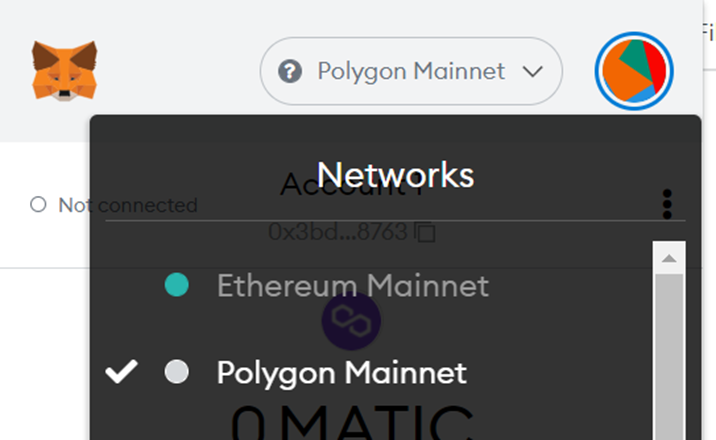This screenshot has width=716, height=440.
Task: Click the MetaMask fox logo
Action: (64, 71)
